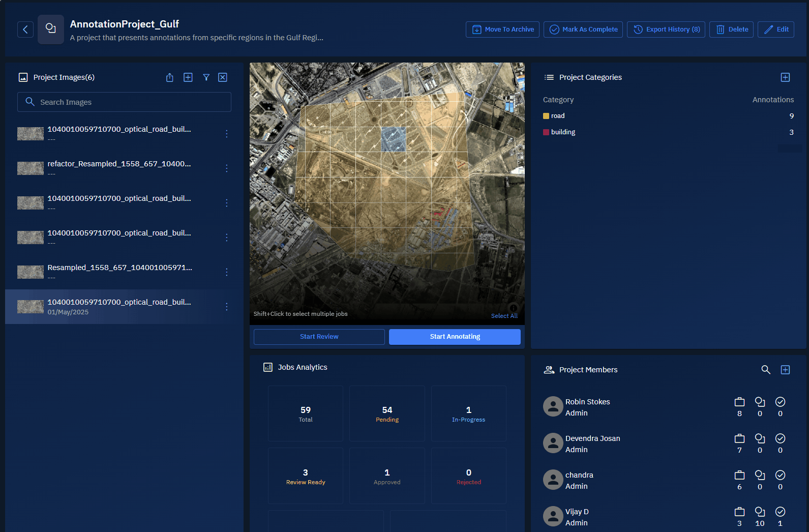The width and height of the screenshot is (809, 532).
Task: Search project members using magnifier icon
Action: (766, 370)
